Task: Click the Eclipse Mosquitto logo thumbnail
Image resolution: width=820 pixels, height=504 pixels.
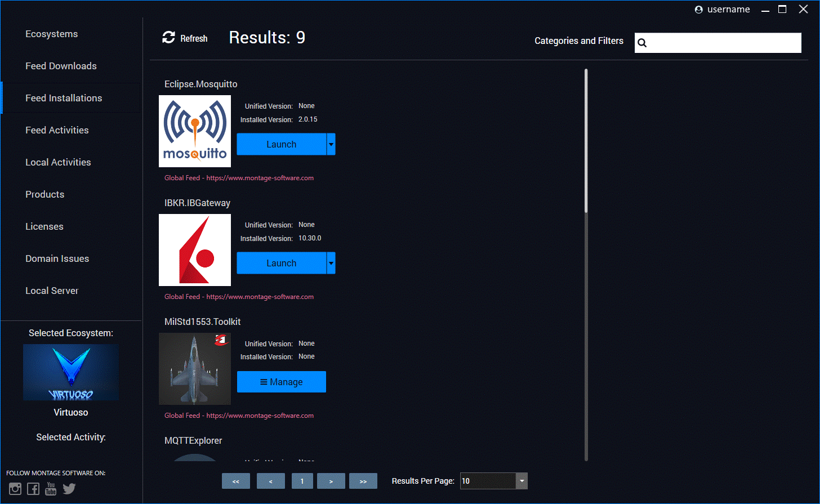Action: (x=195, y=131)
